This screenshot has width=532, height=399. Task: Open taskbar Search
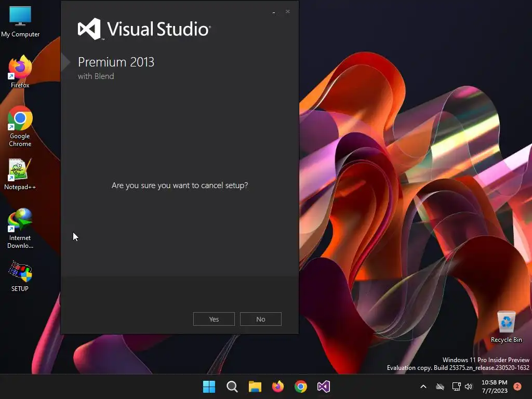(232, 387)
